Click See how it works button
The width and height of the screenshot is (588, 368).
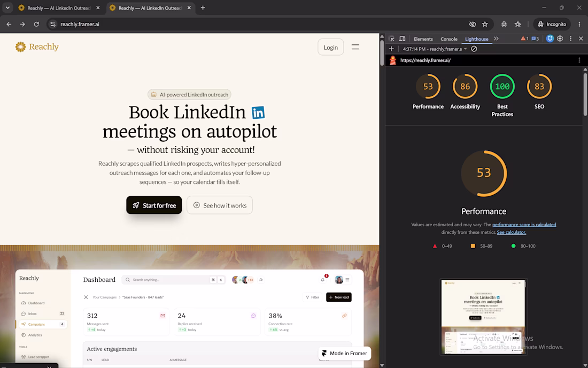pos(220,205)
